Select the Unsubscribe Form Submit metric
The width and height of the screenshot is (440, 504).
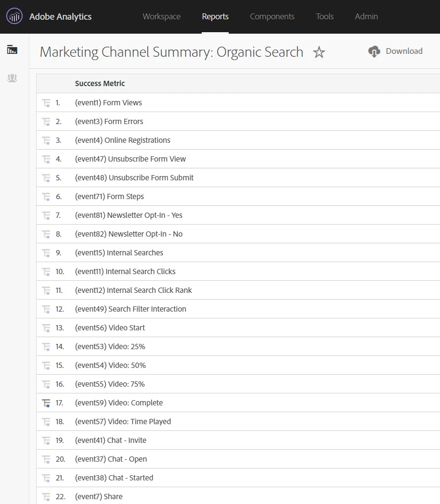point(134,178)
